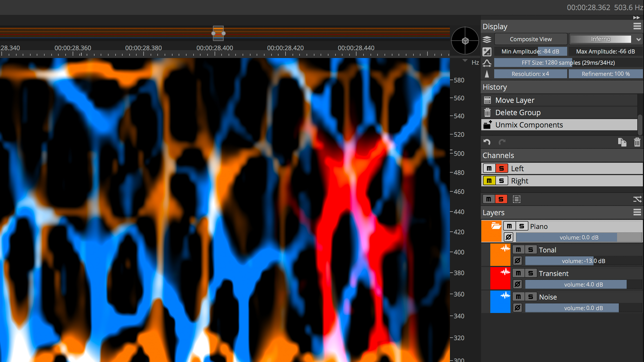Click the copy history state icon
This screenshot has height=362, width=644.
click(622, 142)
